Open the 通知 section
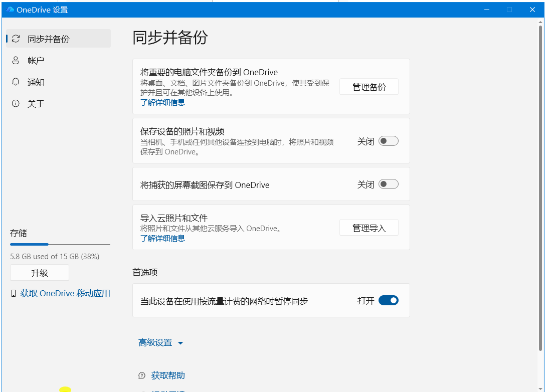 click(x=58, y=82)
